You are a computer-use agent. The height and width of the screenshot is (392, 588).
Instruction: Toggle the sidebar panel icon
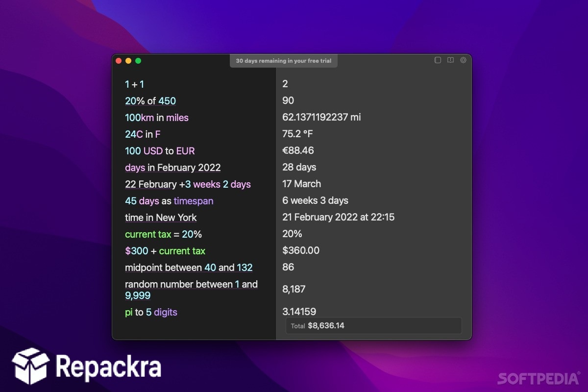438,60
